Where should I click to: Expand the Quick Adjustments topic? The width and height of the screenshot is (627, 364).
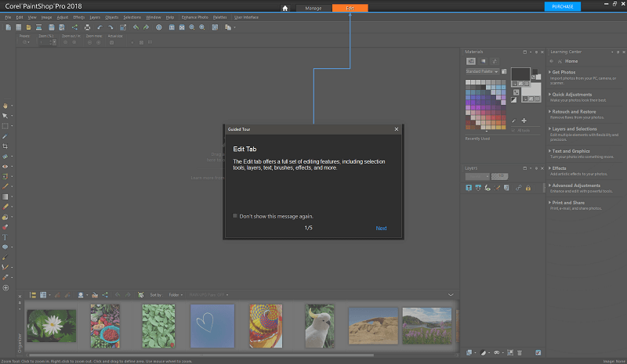pos(571,95)
